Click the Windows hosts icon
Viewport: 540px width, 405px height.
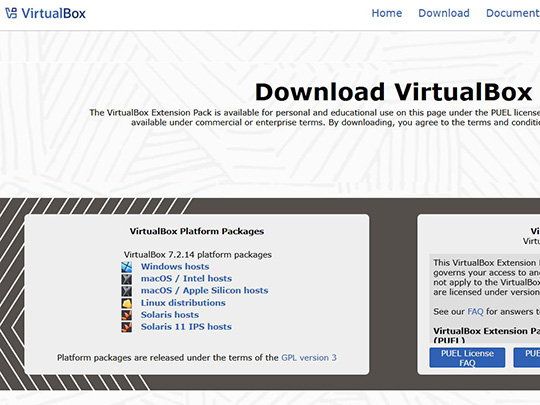[126, 267]
